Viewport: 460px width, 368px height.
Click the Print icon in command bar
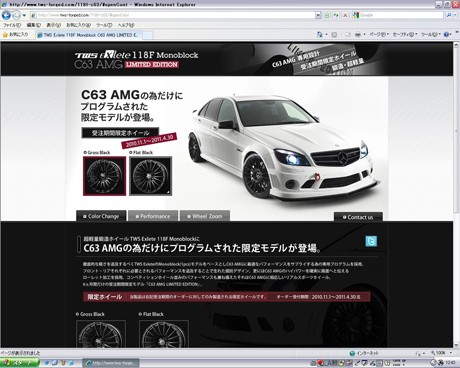pos(358,34)
